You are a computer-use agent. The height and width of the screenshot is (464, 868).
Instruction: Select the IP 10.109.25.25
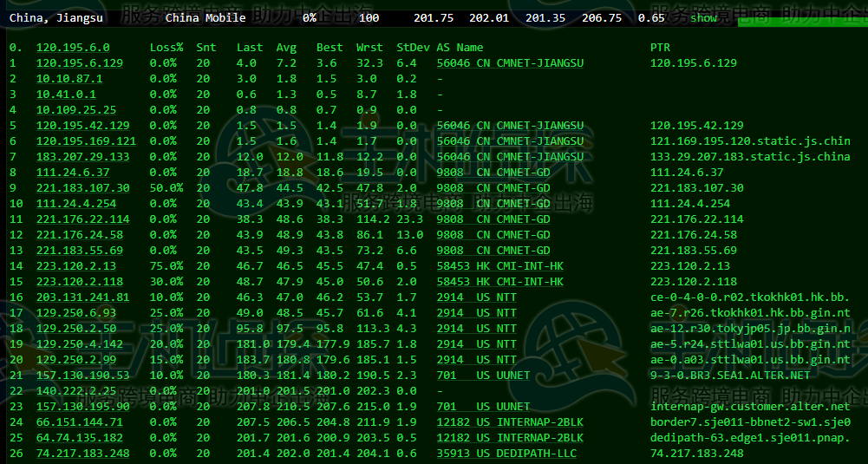pos(76,109)
